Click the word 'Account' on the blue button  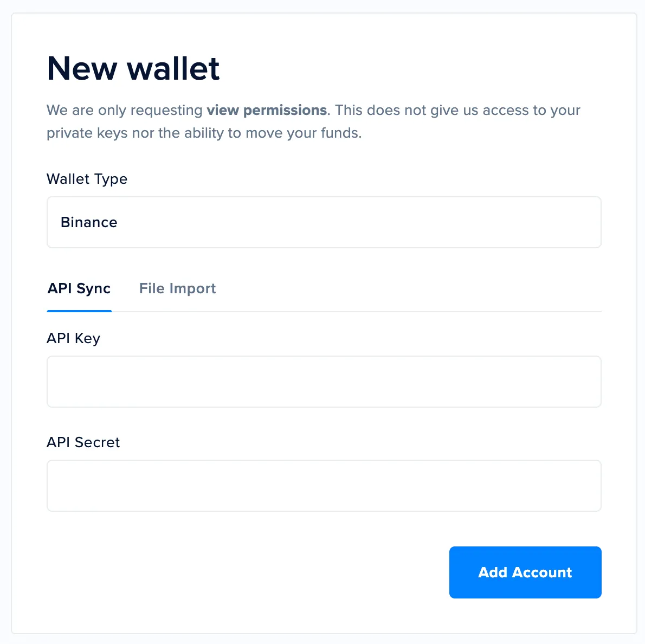coord(542,572)
